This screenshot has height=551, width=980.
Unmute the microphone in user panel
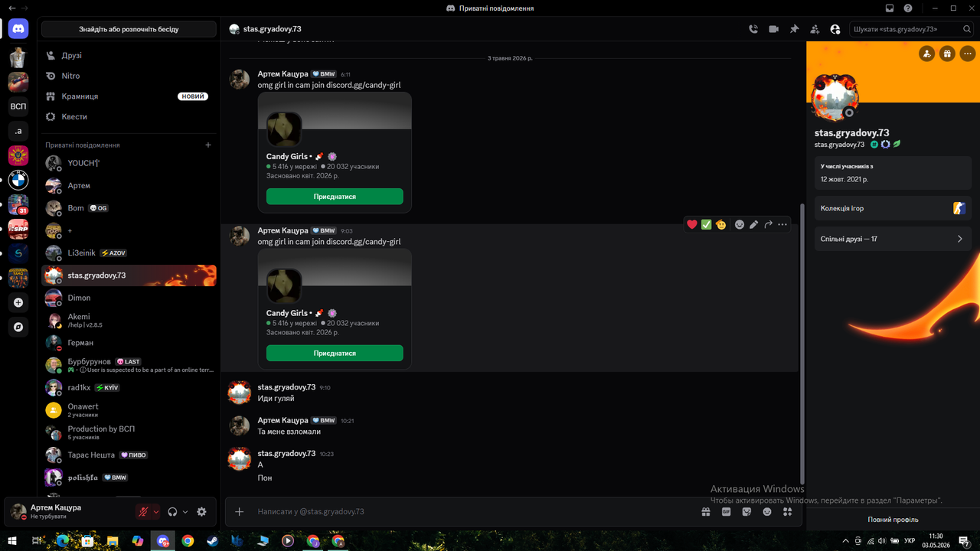click(x=143, y=512)
